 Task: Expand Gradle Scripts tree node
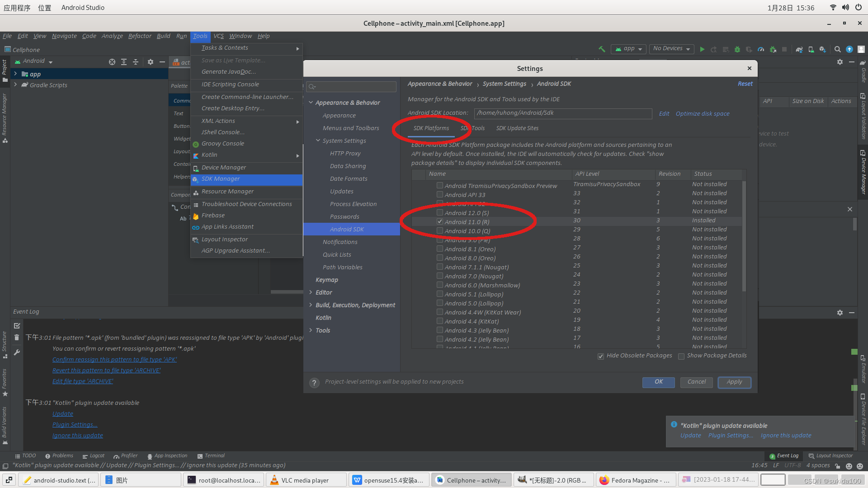[x=15, y=85]
